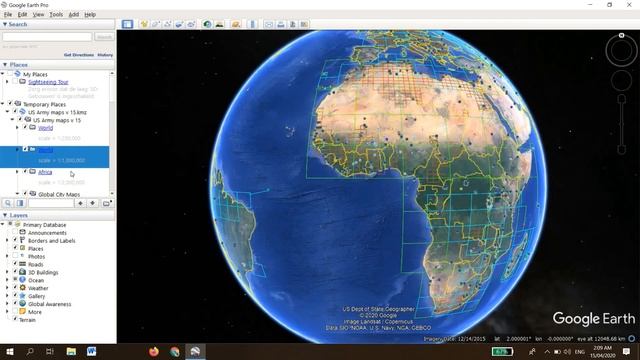Click the magnifier icon below Places panel
This screenshot has width=640, height=360.
coord(8,203)
